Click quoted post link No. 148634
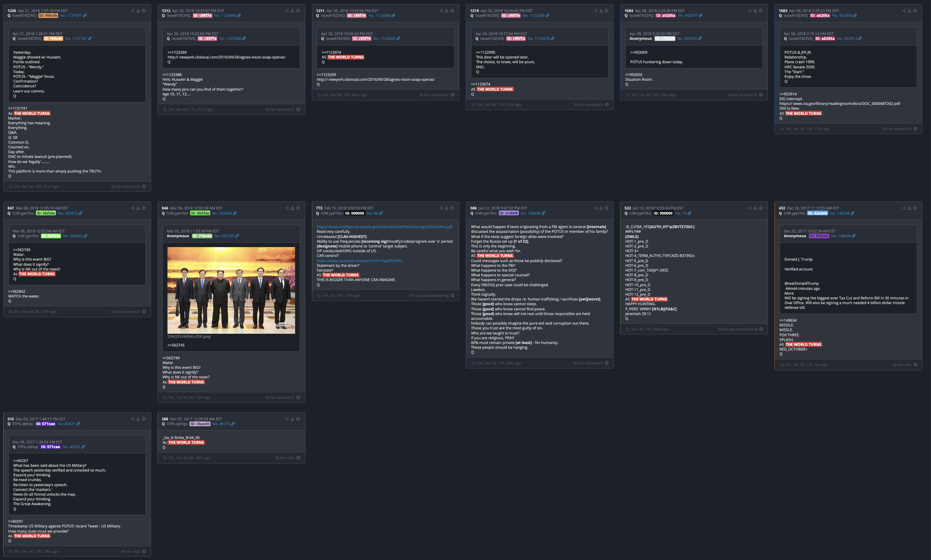 (840, 236)
